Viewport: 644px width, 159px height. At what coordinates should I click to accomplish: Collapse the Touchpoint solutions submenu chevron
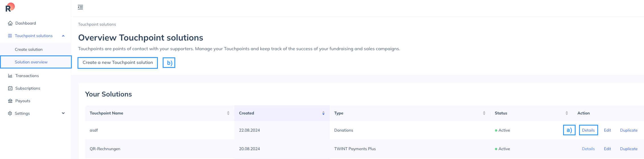[x=63, y=36]
